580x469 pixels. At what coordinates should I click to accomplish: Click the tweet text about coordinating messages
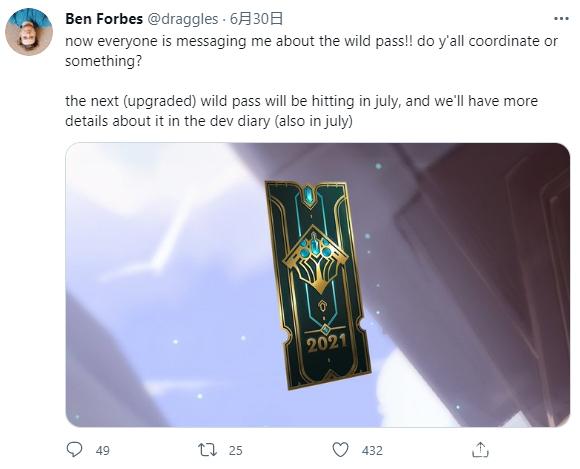point(311,51)
